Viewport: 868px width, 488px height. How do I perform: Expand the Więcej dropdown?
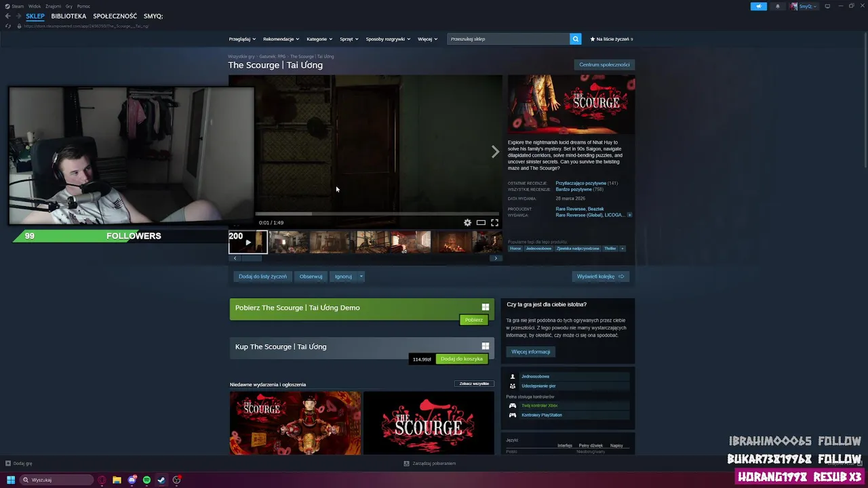[427, 39]
